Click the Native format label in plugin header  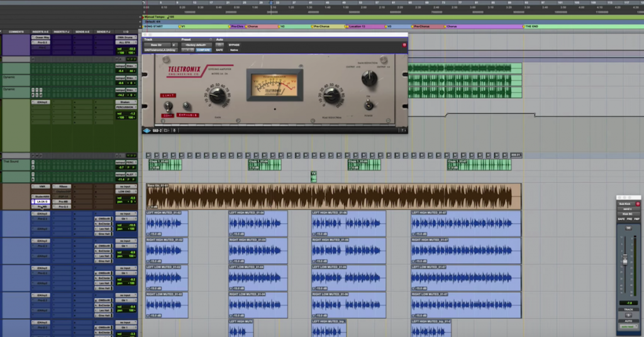[x=234, y=50]
